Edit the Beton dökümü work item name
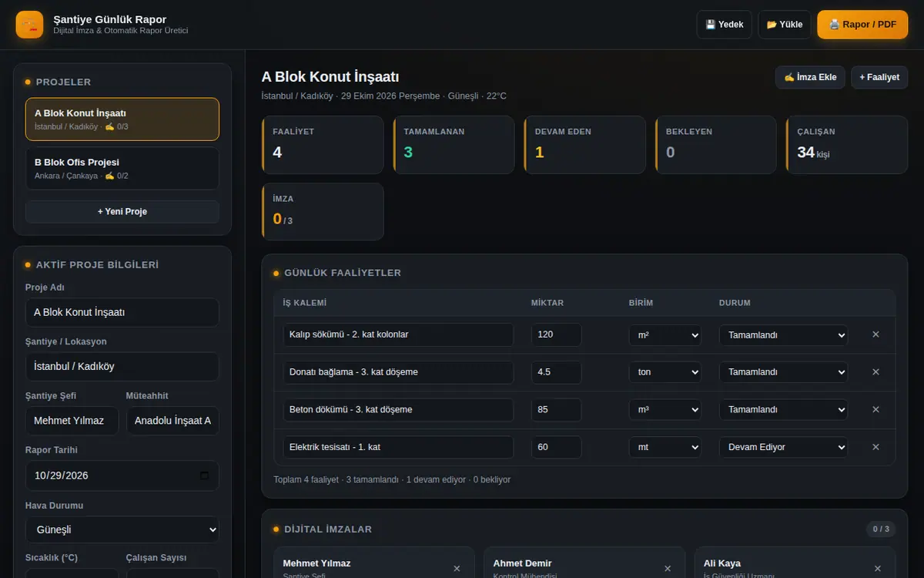The width and height of the screenshot is (924, 578). (398, 410)
